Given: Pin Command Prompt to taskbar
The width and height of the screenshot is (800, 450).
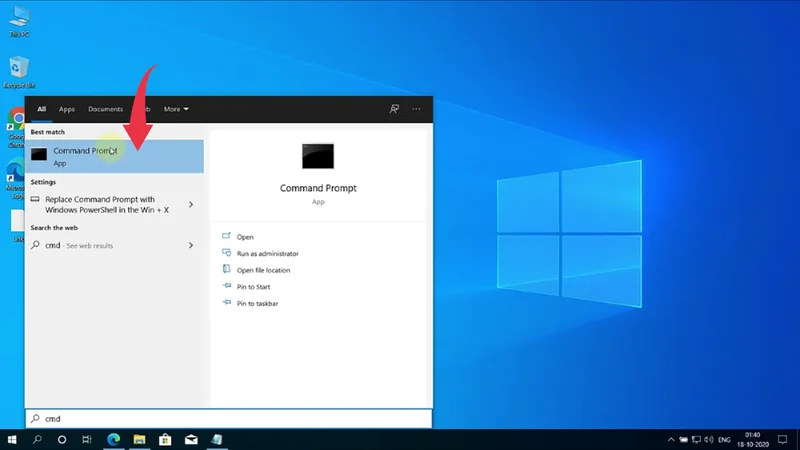Looking at the screenshot, I should coord(257,303).
